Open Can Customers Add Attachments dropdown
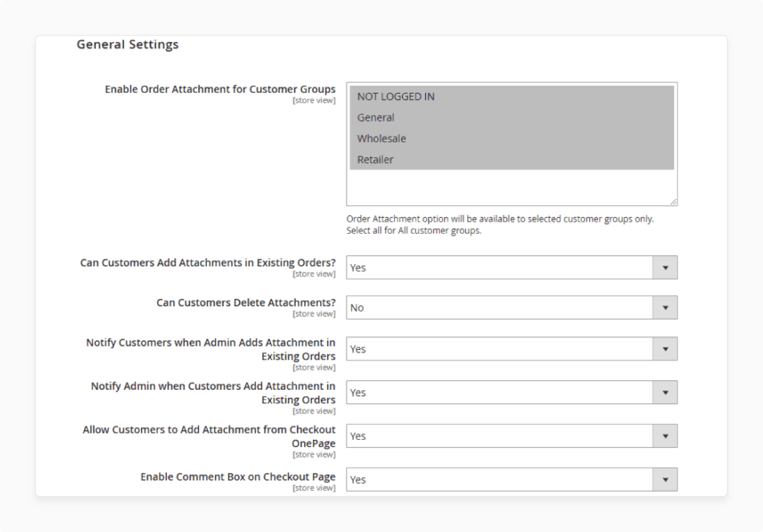 512,267
